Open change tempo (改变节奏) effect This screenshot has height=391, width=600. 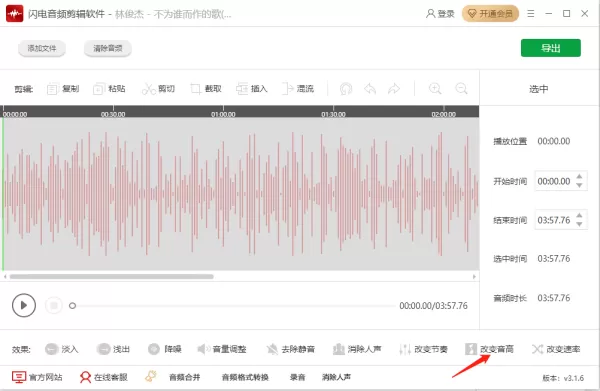click(x=423, y=349)
